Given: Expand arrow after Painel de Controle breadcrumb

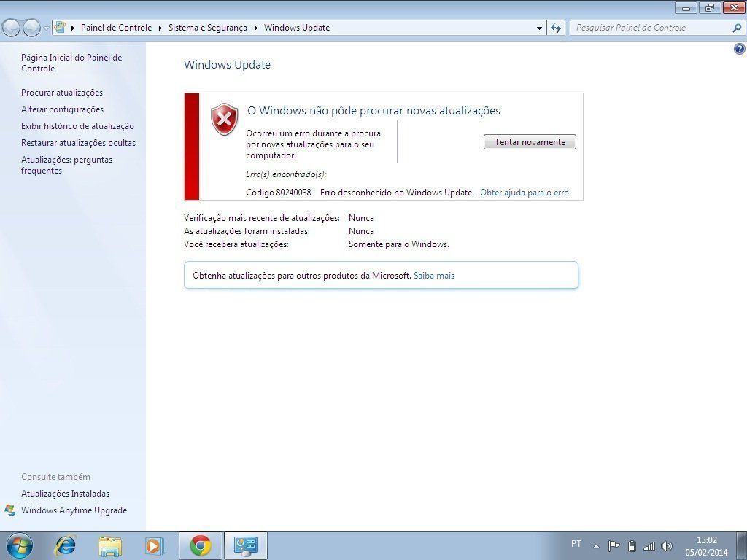Looking at the screenshot, I should pos(160,28).
